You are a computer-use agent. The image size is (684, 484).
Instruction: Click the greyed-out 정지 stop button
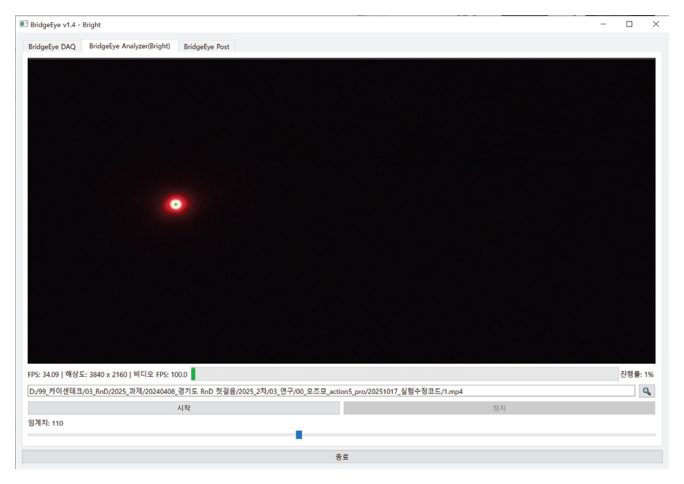[499, 408]
